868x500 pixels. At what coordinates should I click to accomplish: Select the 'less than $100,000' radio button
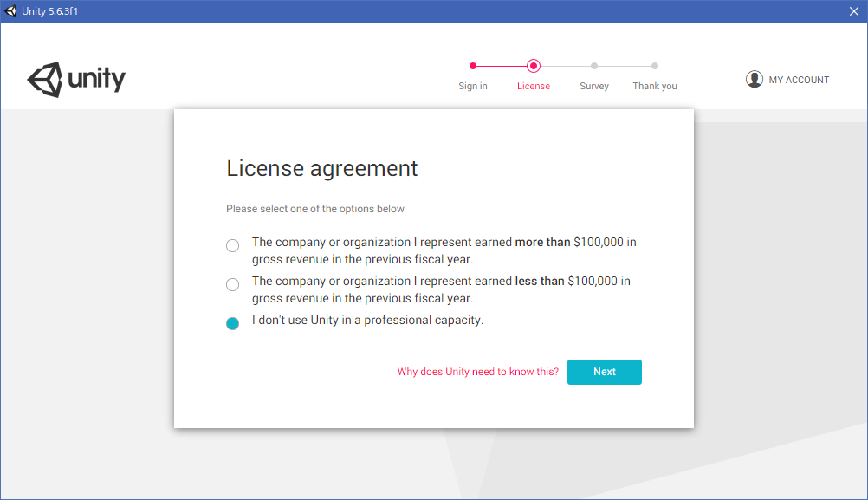click(232, 284)
